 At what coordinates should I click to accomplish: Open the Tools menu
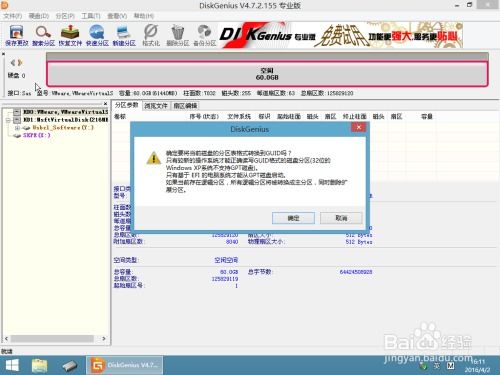(x=91, y=16)
